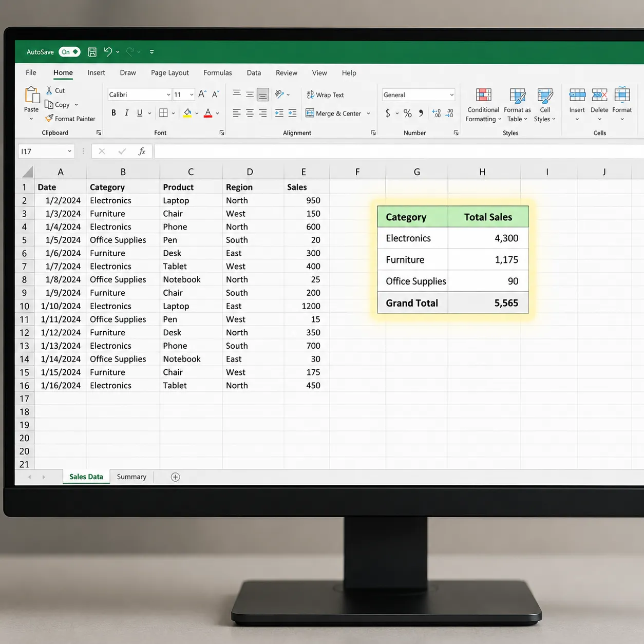Click the Middle Align icon
The image size is (644, 644).
[250, 94]
